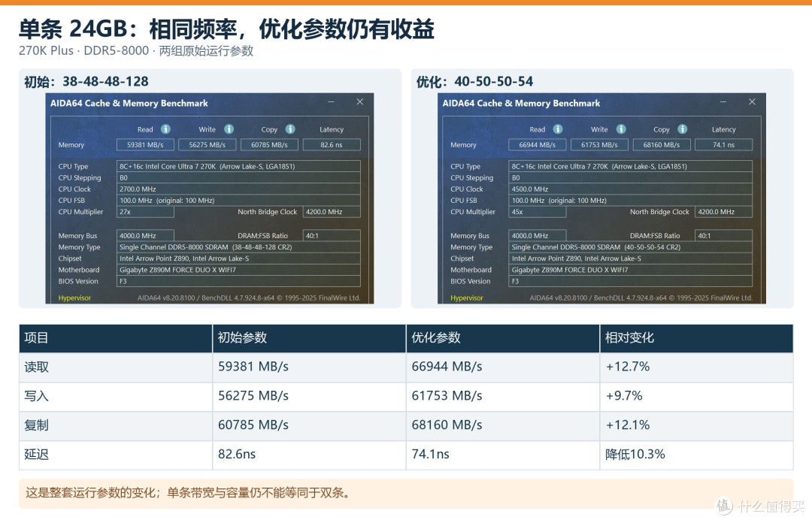Click the left window CPU Type 8C+16c field
The height and width of the screenshot is (523, 812).
(x=238, y=166)
